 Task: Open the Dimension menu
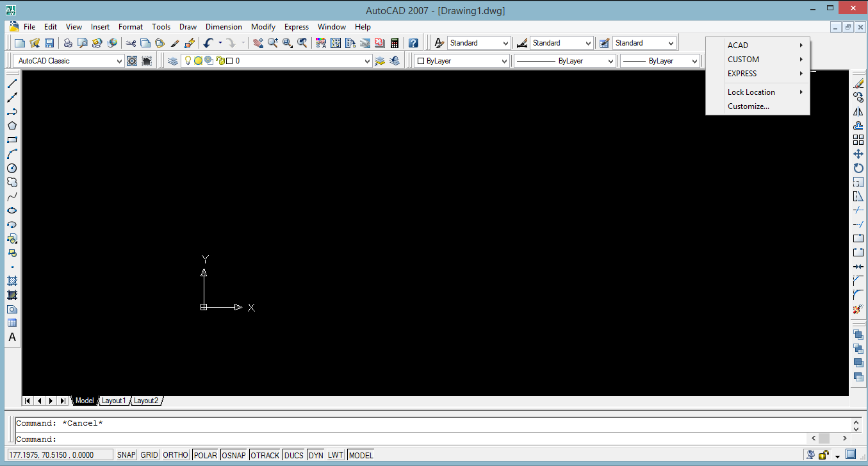pyautogui.click(x=224, y=26)
